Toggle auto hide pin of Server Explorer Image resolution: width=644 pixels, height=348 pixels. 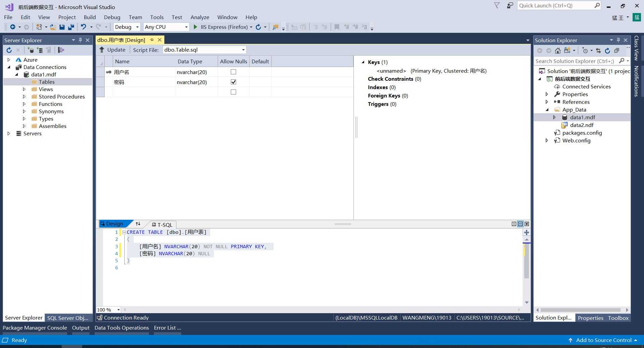click(x=80, y=40)
